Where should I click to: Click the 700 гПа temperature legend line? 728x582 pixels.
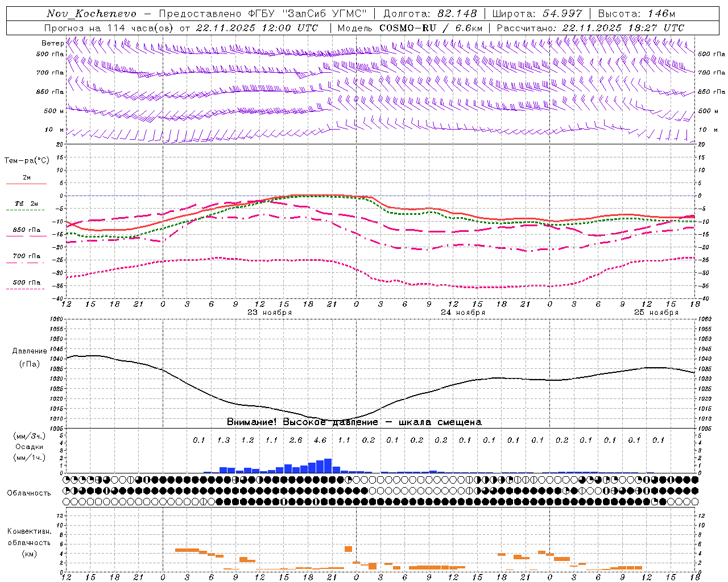point(26,259)
